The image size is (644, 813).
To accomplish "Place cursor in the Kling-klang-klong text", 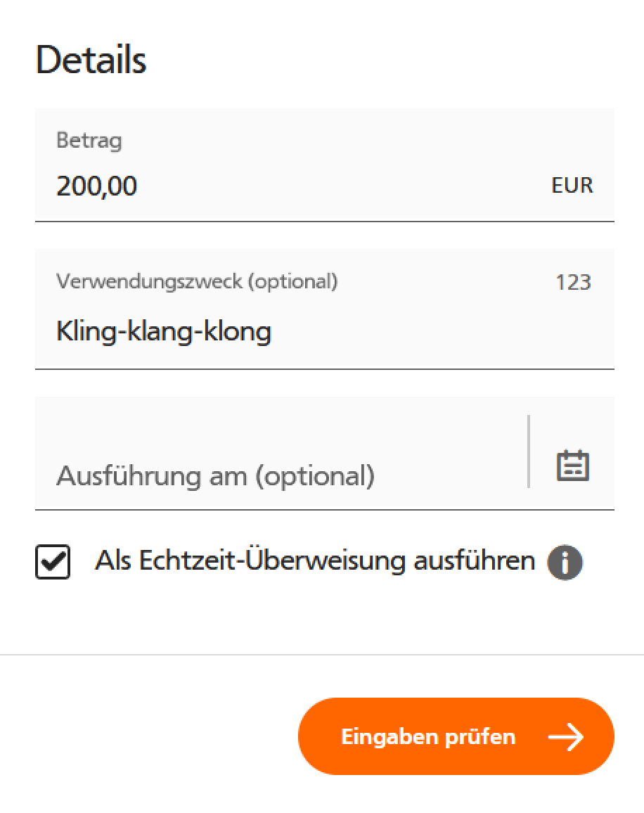I will (x=164, y=331).
